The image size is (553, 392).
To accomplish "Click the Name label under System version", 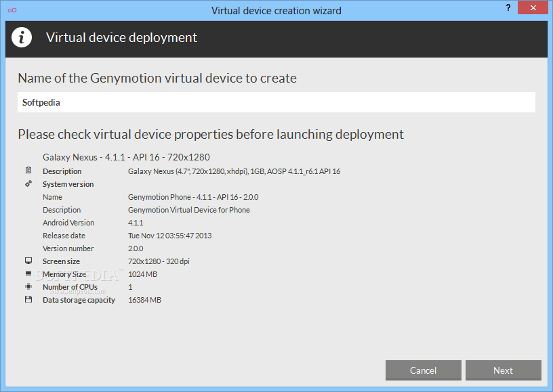I will pyautogui.click(x=52, y=197).
